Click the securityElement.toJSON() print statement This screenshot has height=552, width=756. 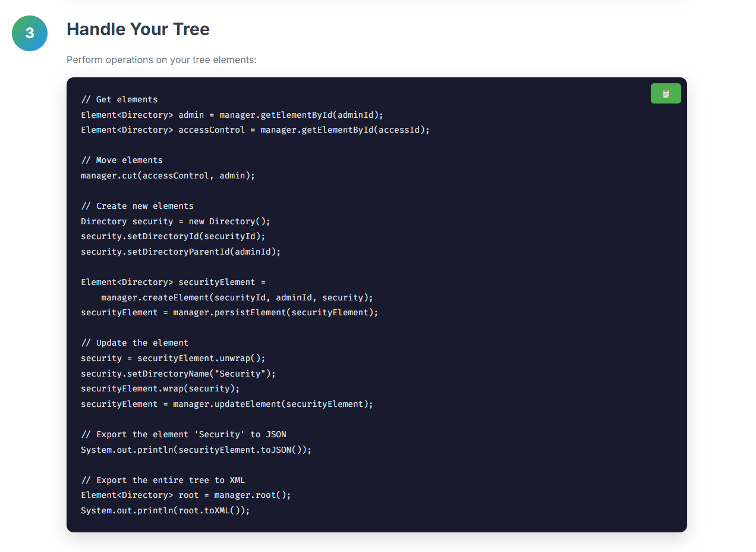click(x=196, y=449)
